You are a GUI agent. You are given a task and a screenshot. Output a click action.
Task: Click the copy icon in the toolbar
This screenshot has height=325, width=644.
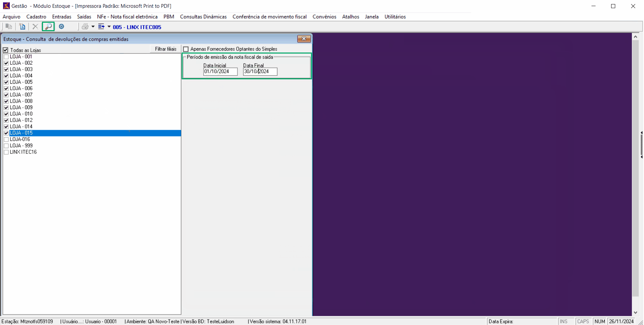[9, 26]
